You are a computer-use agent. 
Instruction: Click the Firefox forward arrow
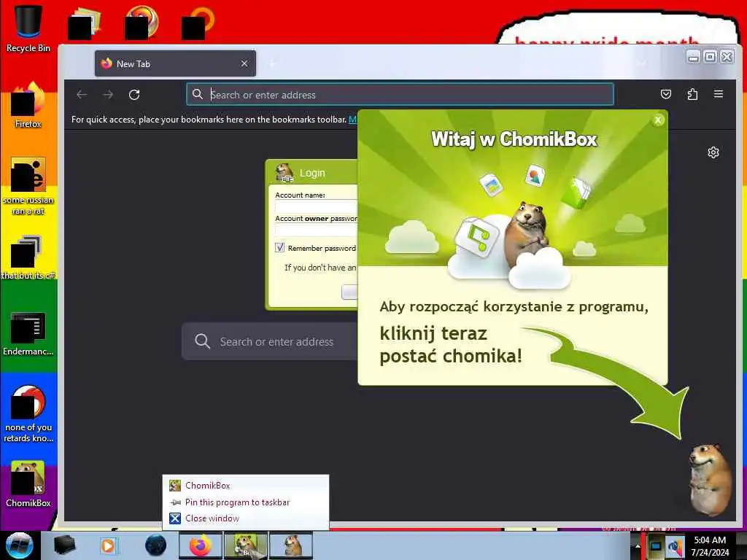pos(108,95)
